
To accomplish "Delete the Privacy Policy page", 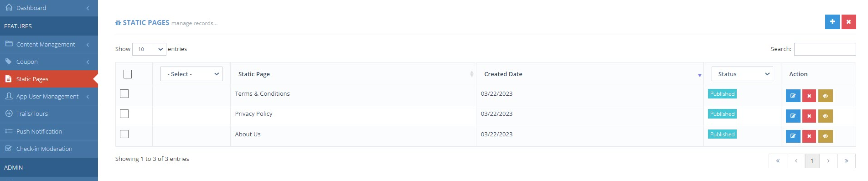I will click(x=809, y=116).
